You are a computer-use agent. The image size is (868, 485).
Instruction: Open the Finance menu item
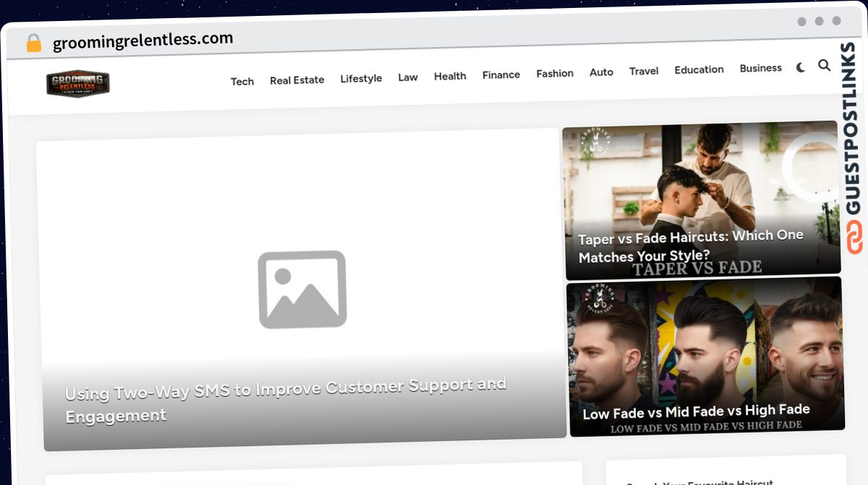point(501,75)
